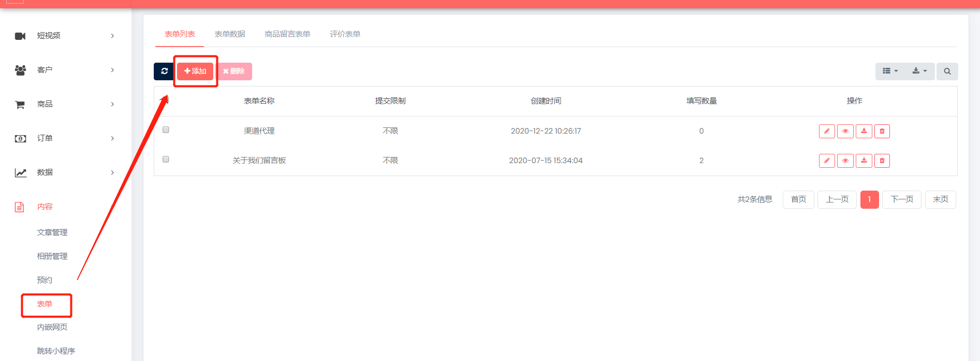
Task: Download data for 关于我们留言板 form
Action: (x=864, y=161)
